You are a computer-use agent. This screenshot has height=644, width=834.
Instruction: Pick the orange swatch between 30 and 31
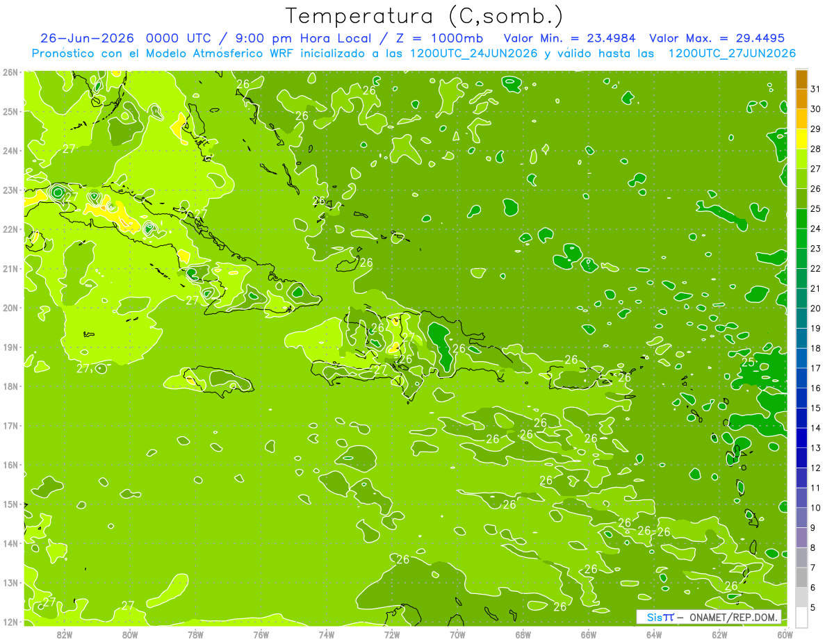pos(801,99)
